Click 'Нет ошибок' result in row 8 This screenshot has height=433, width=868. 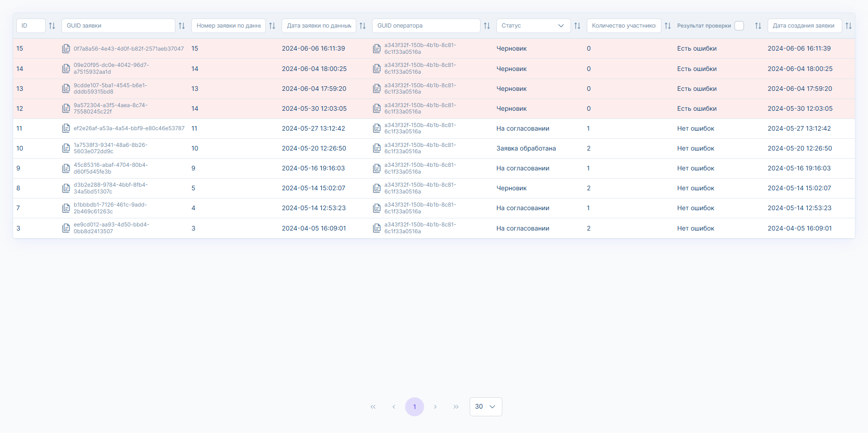[x=696, y=188]
